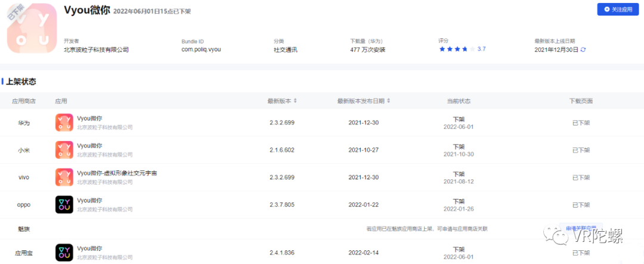Screen dimensions: 644x264
Task: Click the 申请关联应用 button in 魅族 row
Action: pos(581,229)
